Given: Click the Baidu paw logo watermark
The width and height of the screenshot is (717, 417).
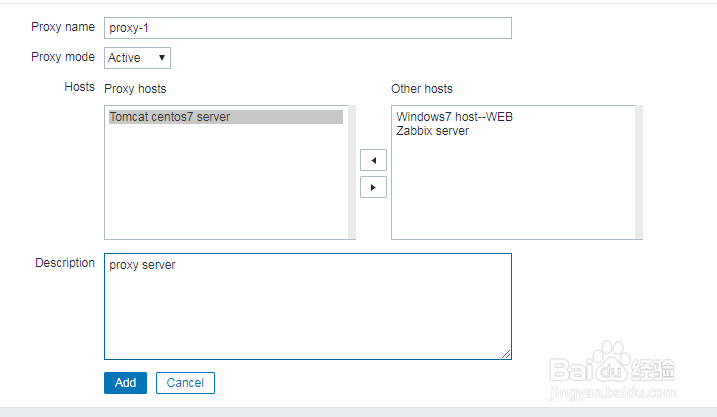Looking at the screenshot, I should pos(610,363).
